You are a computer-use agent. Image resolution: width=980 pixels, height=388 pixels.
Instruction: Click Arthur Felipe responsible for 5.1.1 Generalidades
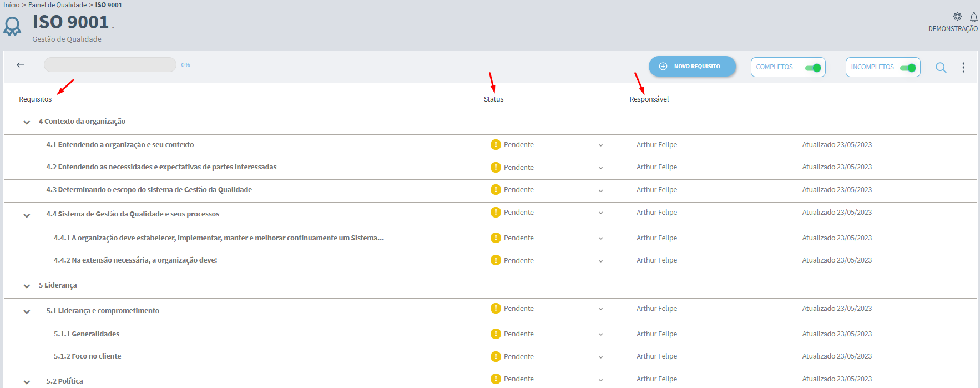pyautogui.click(x=656, y=334)
